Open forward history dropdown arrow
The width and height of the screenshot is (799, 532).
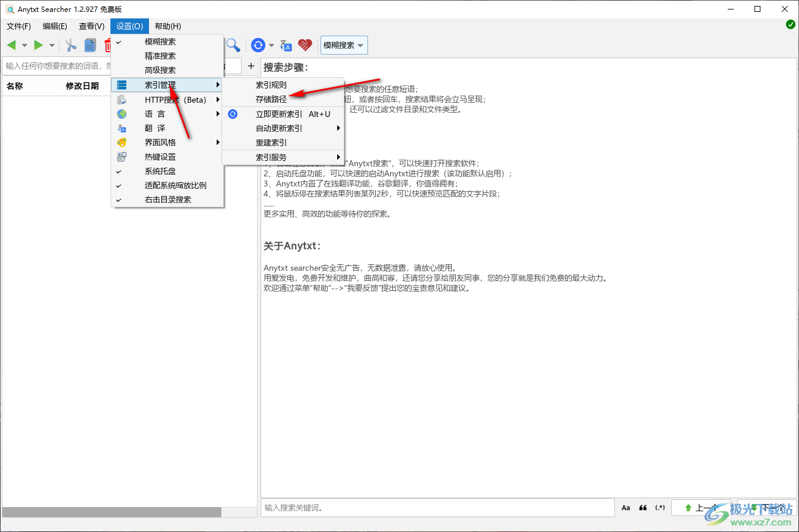[52, 46]
